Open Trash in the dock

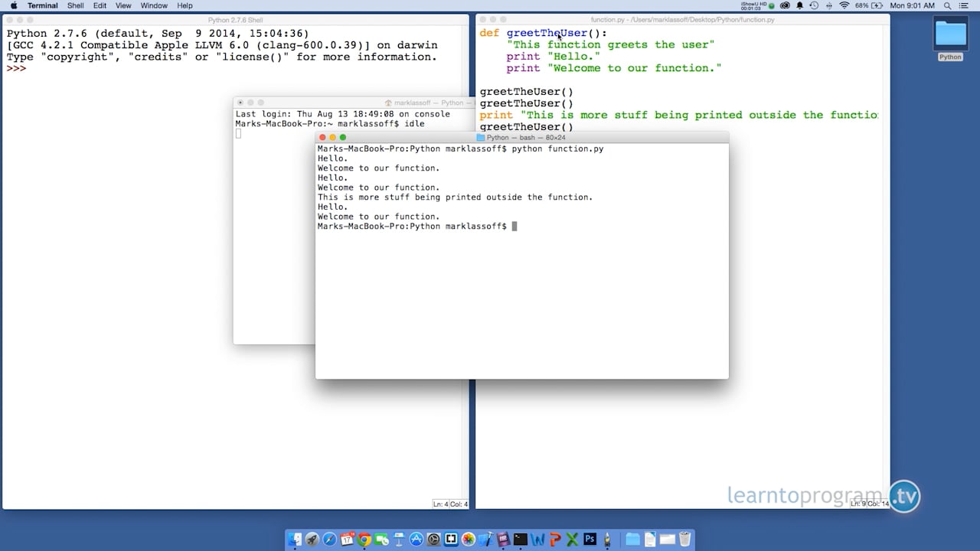click(x=685, y=539)
